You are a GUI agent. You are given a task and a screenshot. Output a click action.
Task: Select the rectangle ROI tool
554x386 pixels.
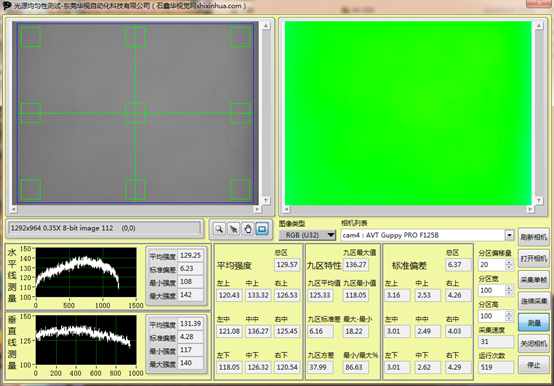[262, 229]
